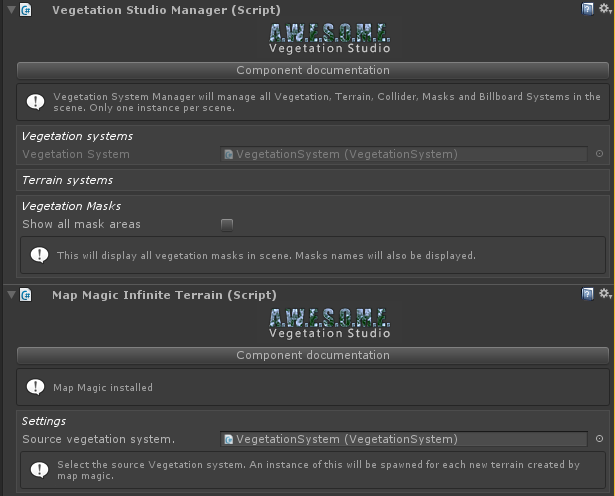
Task: Click the 'Map Magic installed' info message
Action: (103, 387)
